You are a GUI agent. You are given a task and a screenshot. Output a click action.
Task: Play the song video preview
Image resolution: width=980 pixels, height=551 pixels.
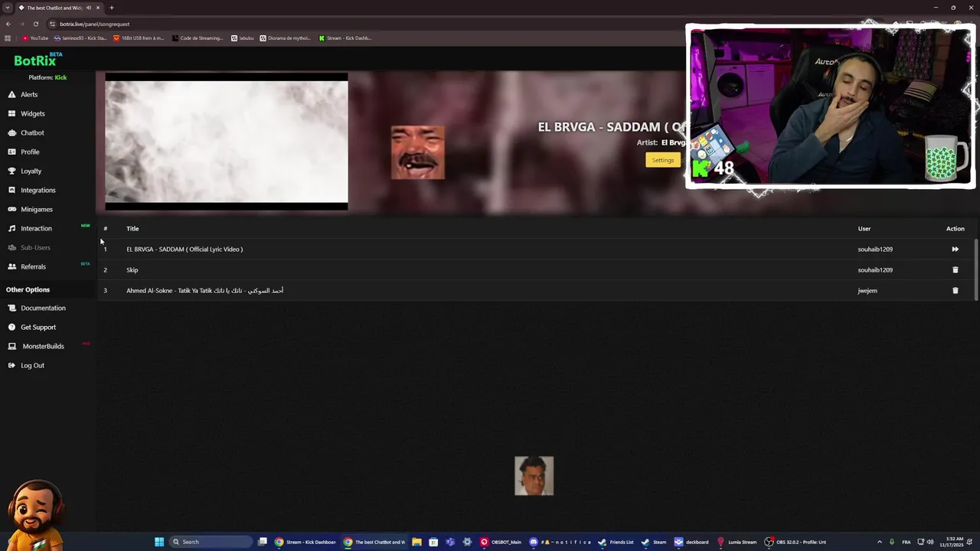click(x=227, y=142)
